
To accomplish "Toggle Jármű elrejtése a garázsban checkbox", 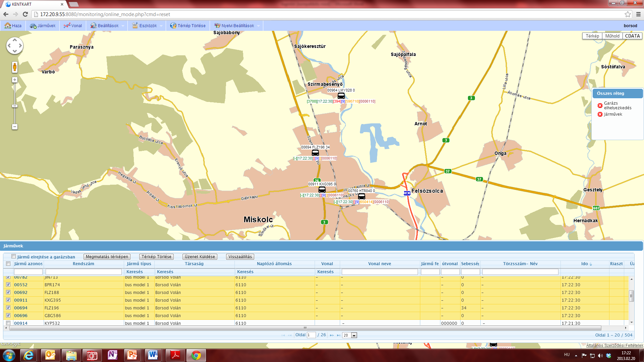I will point(14,256).
